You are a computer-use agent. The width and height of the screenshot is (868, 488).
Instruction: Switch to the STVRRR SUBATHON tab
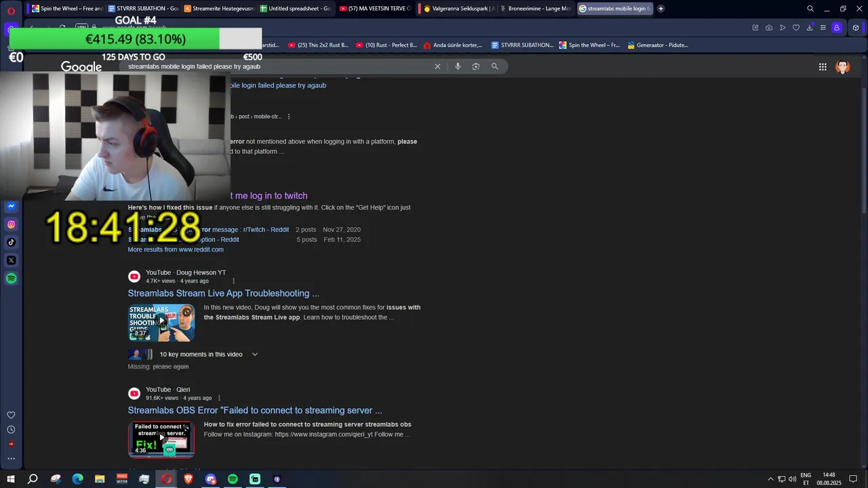coord(143,9)
